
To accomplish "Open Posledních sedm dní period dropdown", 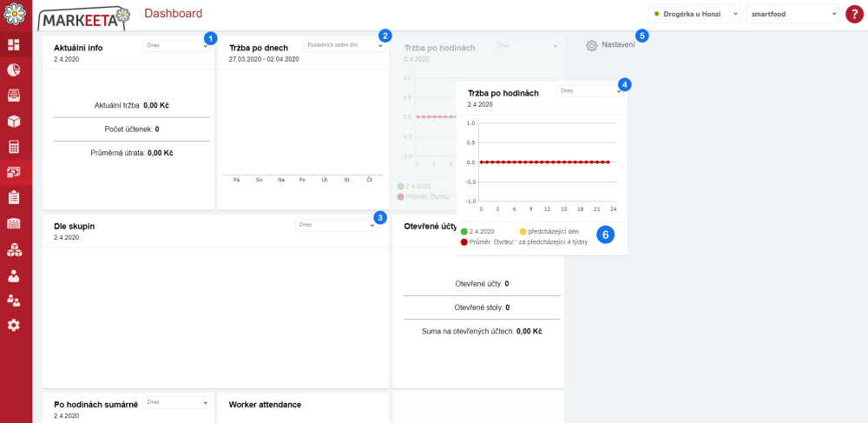I will tap(344, 45).
